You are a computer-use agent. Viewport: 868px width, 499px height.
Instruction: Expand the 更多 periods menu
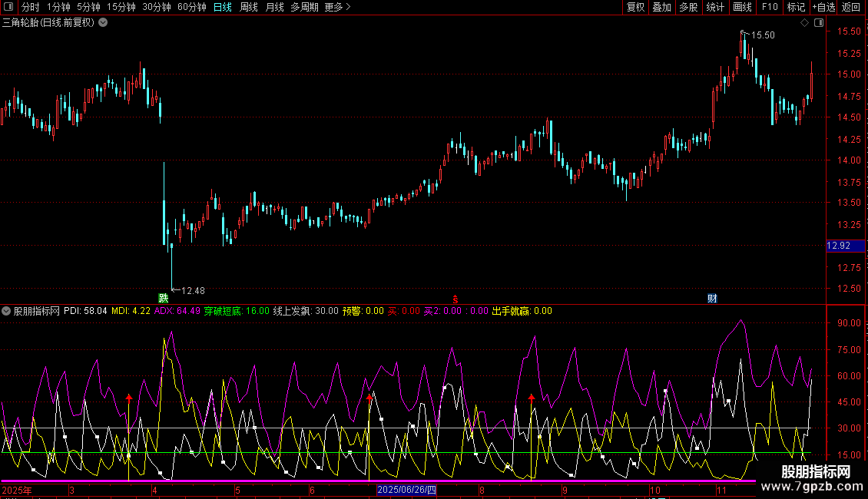pyautogui.click(x=337, y=7)
